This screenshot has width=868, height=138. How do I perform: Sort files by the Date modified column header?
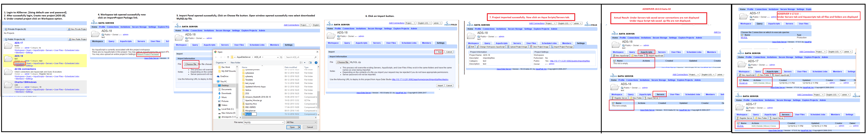(x=291, y=67)
